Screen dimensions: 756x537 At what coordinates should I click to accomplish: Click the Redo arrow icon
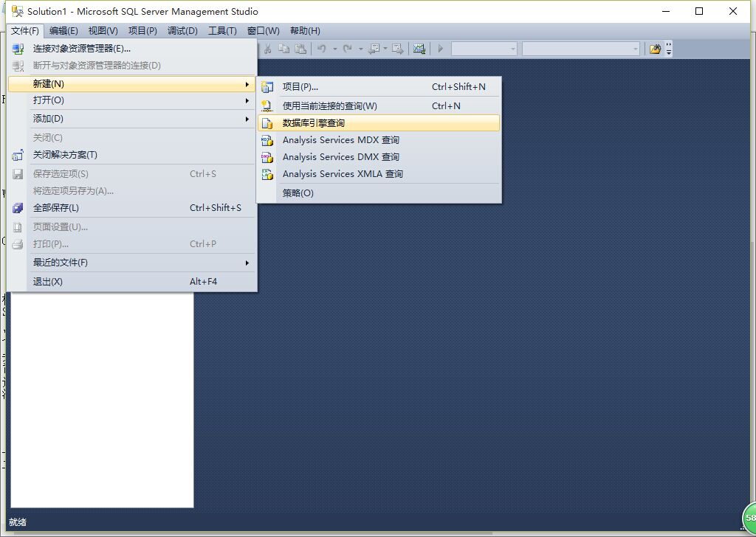[347, 49]
